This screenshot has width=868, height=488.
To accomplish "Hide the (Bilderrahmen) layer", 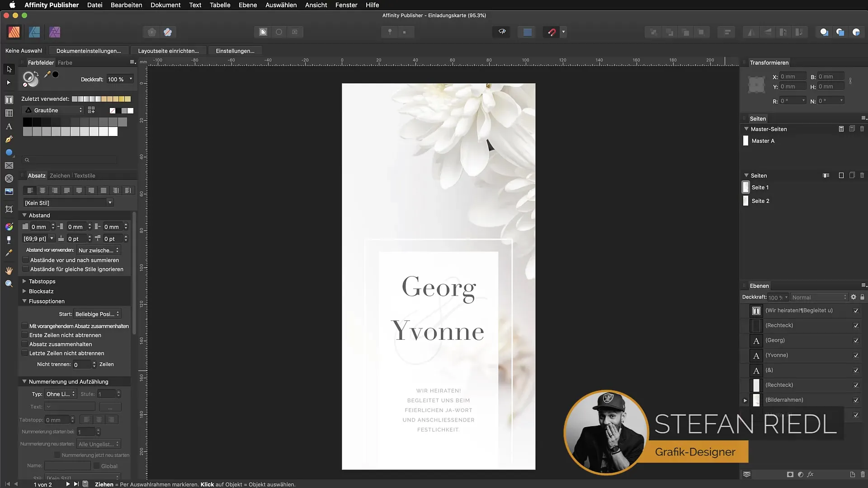I will (x=856, y=400).
